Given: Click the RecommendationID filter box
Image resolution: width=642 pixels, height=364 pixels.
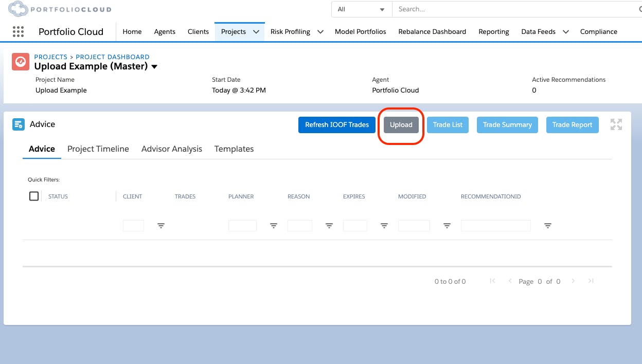Looking at the screenshot, I should pos(496,226).
